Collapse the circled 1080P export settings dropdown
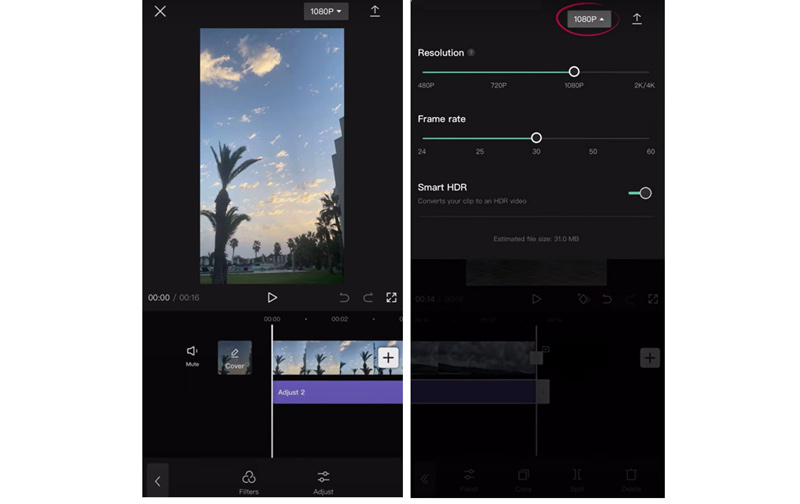Viewport: 800px width, 504px height. (x=590, y=19)
